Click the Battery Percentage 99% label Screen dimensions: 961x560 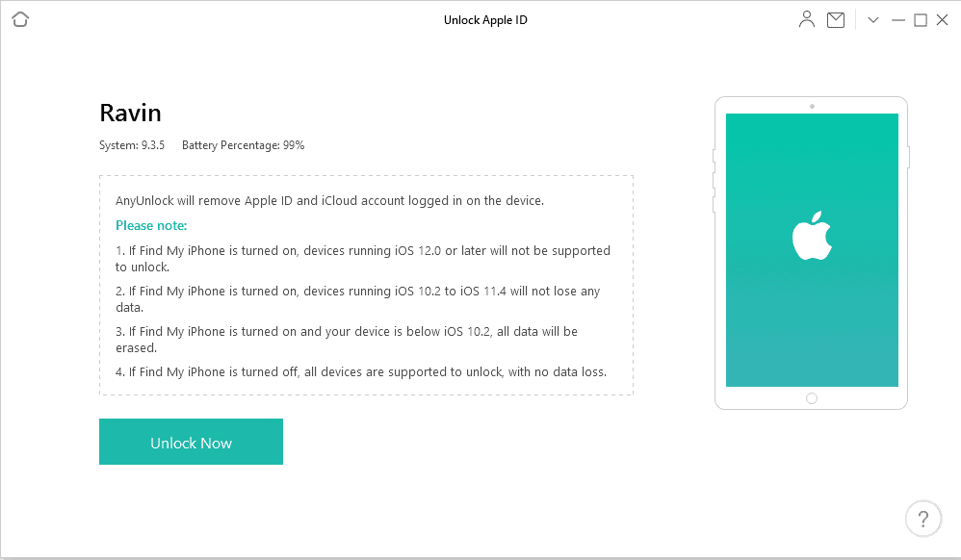243,145
